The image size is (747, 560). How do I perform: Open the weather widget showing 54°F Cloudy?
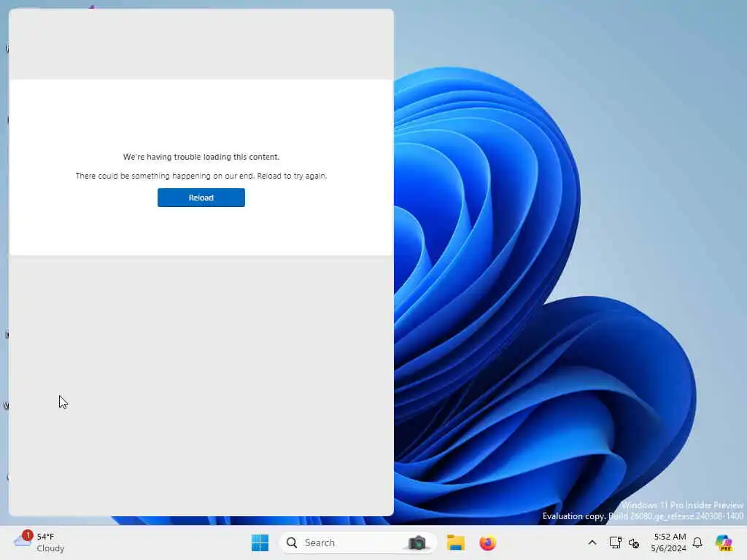(x=39, y=542)
